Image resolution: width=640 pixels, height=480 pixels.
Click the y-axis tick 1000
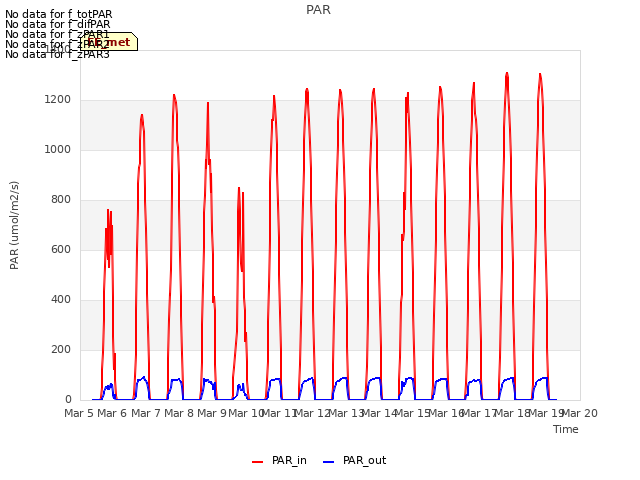coord(58,149)
